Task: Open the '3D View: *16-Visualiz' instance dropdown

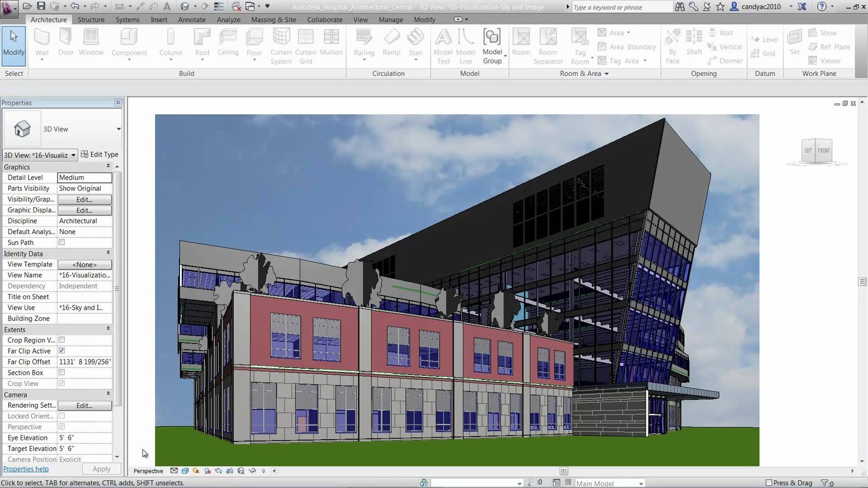Action: pos(40,155)
